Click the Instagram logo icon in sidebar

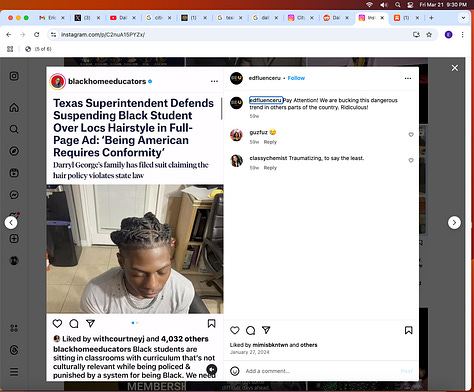coord(14,76)
